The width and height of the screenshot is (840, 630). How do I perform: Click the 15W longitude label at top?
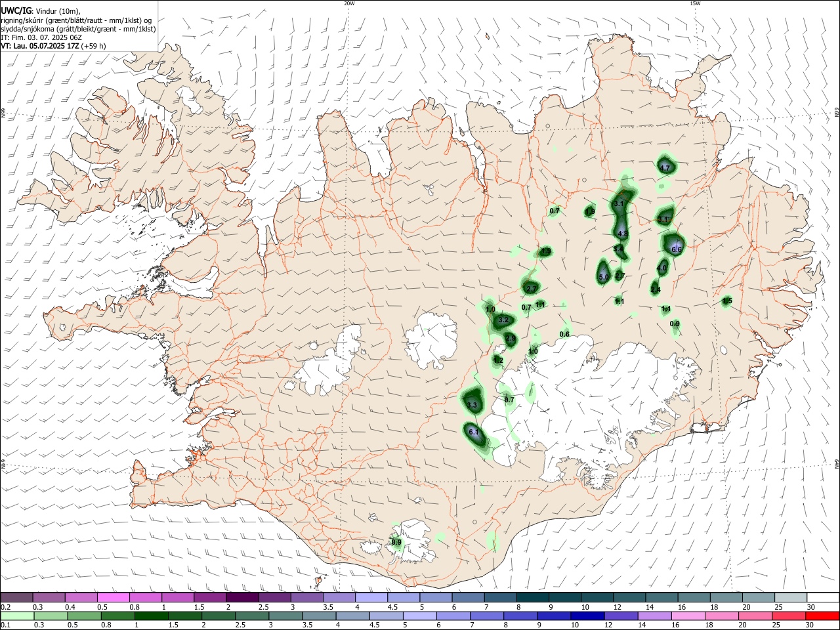point(695,3)
